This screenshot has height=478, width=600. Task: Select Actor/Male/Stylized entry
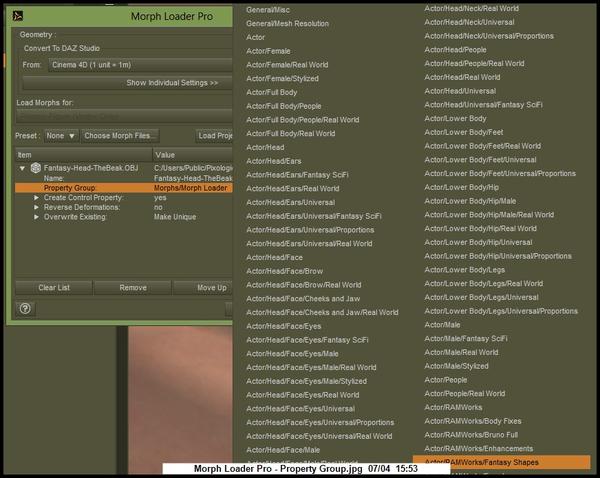click(x=456, y=366)
